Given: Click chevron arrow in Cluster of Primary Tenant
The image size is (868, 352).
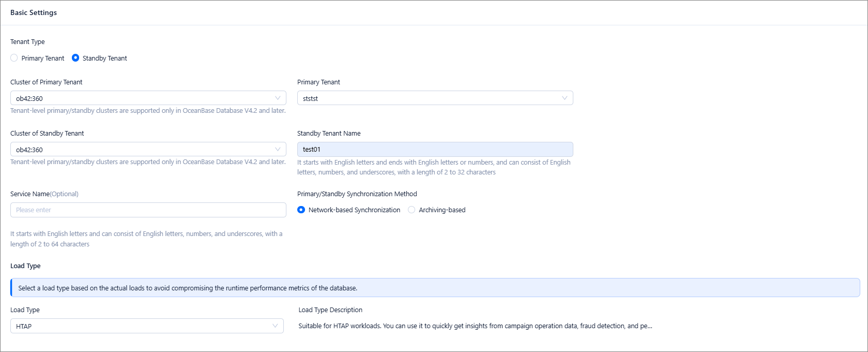Looking at the screenshot, I should pyautogui.click(x=278, y=98).
